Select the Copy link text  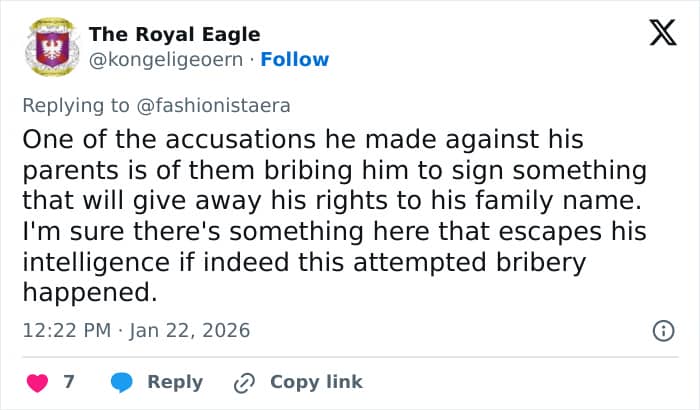[x=316, y=382]
